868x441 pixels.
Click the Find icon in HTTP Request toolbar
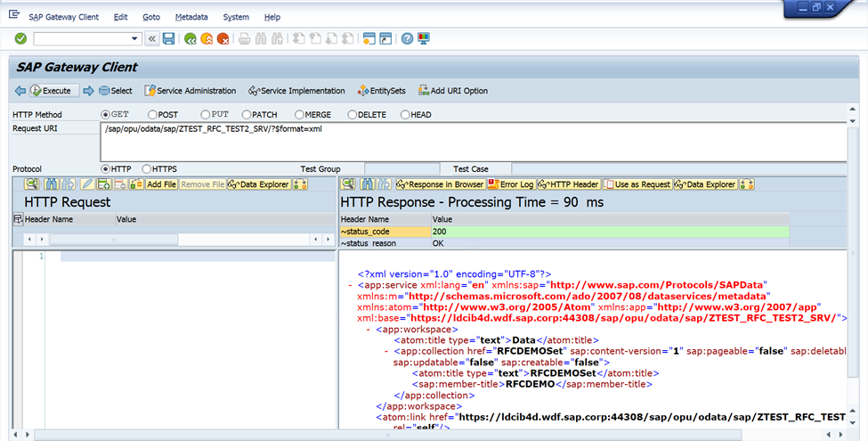tap(51, 184)
